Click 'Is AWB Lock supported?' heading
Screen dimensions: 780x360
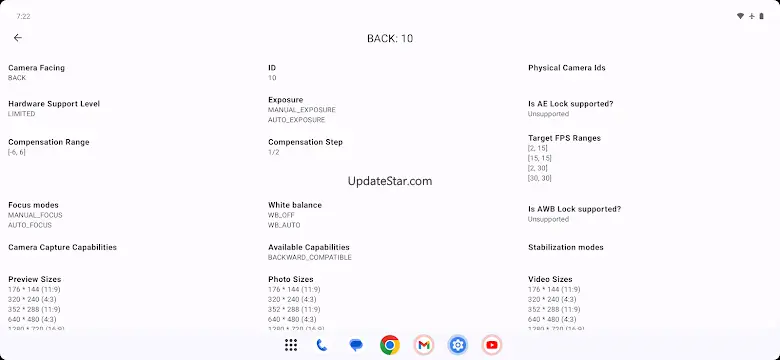pyautogui.click(x=575, y=209)
